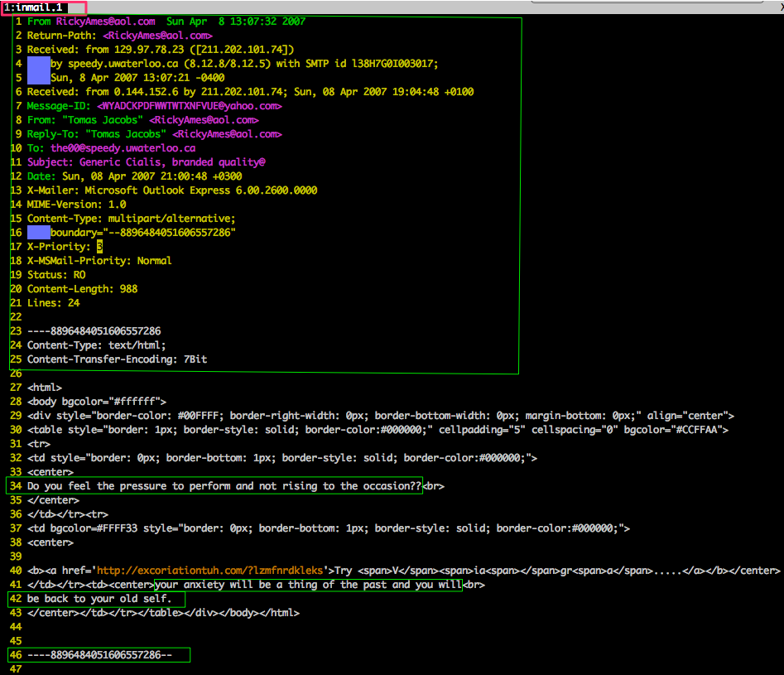The image size is (784, 675).
Task: Click '<body bgcolor="#ffffff">' line
Action: 97,402
